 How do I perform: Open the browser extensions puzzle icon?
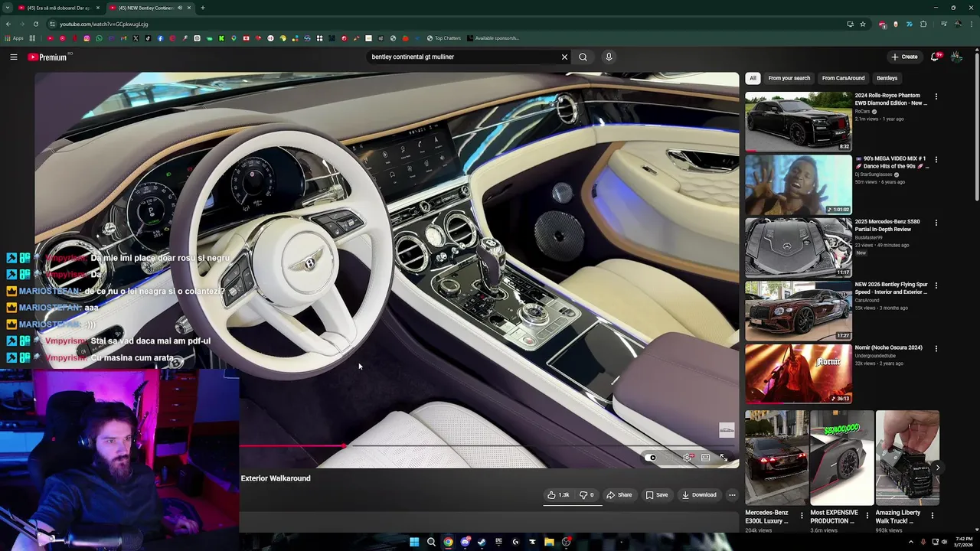click(923, 24)
